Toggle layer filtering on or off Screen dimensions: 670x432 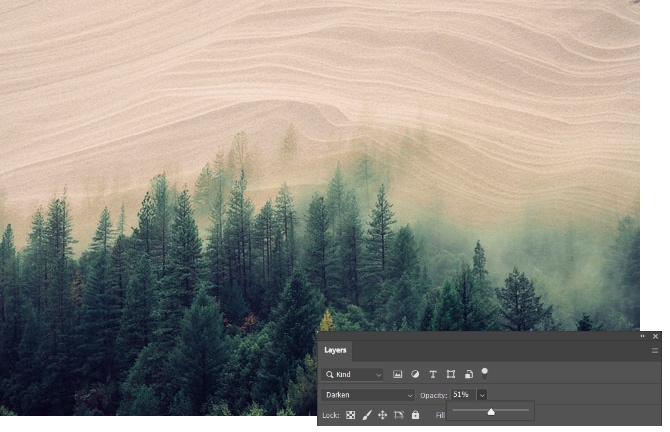pos(485,372)
